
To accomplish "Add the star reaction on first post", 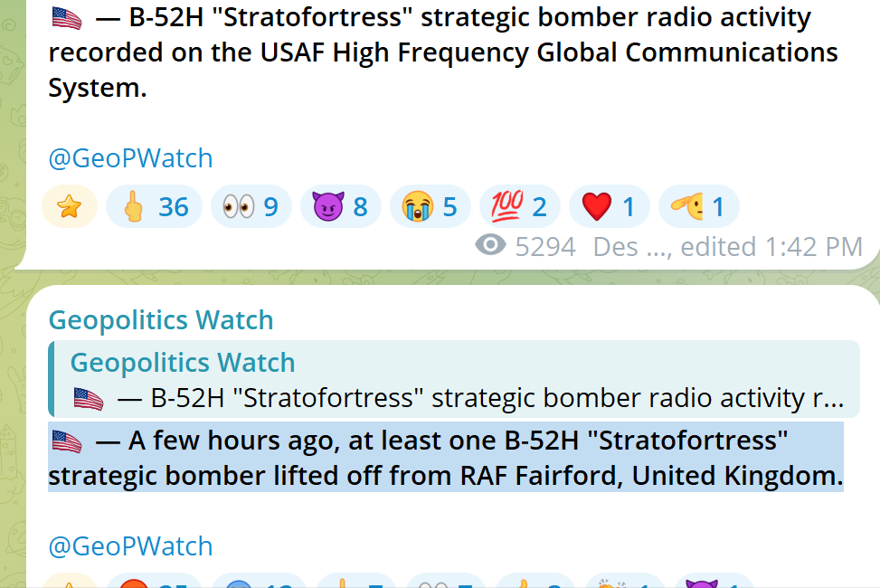I will (x=70, y=206).
